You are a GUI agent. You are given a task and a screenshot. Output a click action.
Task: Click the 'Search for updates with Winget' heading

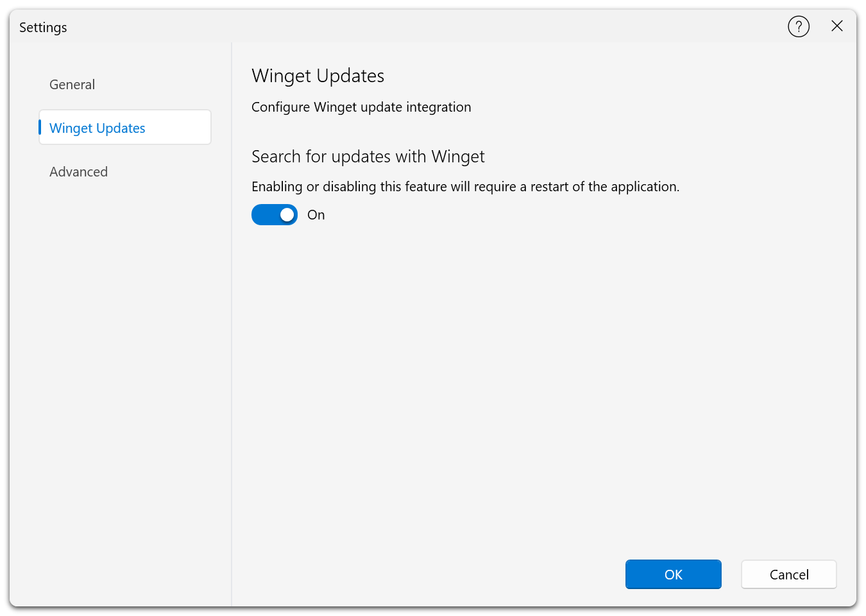[x=368, y=157]
